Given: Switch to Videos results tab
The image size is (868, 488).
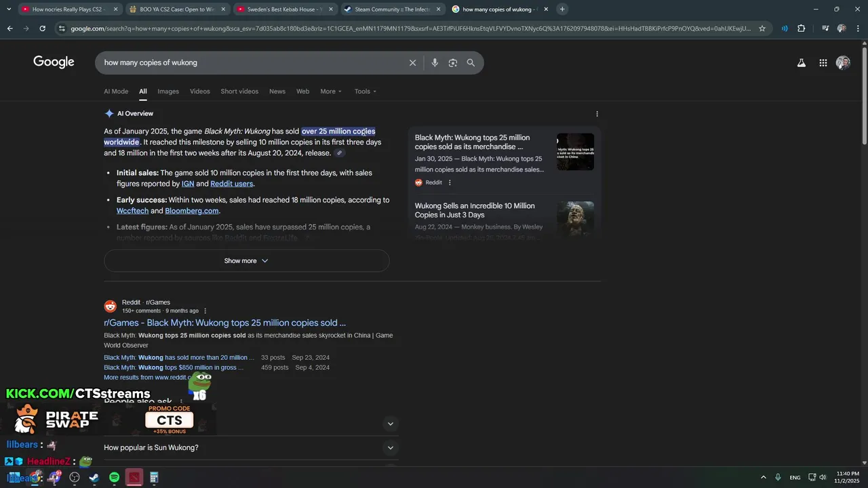Looking at the screenshot, I should pos(200,91).
